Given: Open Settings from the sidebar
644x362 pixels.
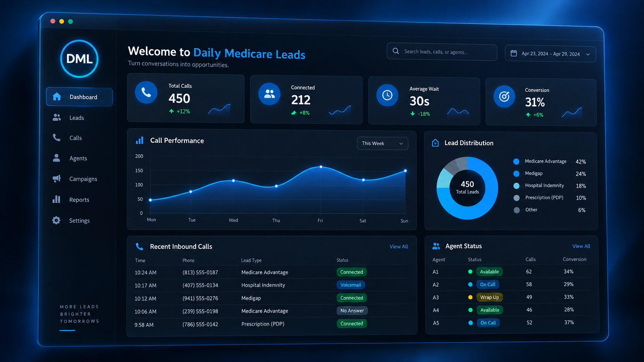Looking at the screenshot, I should [x=79, y=220].
